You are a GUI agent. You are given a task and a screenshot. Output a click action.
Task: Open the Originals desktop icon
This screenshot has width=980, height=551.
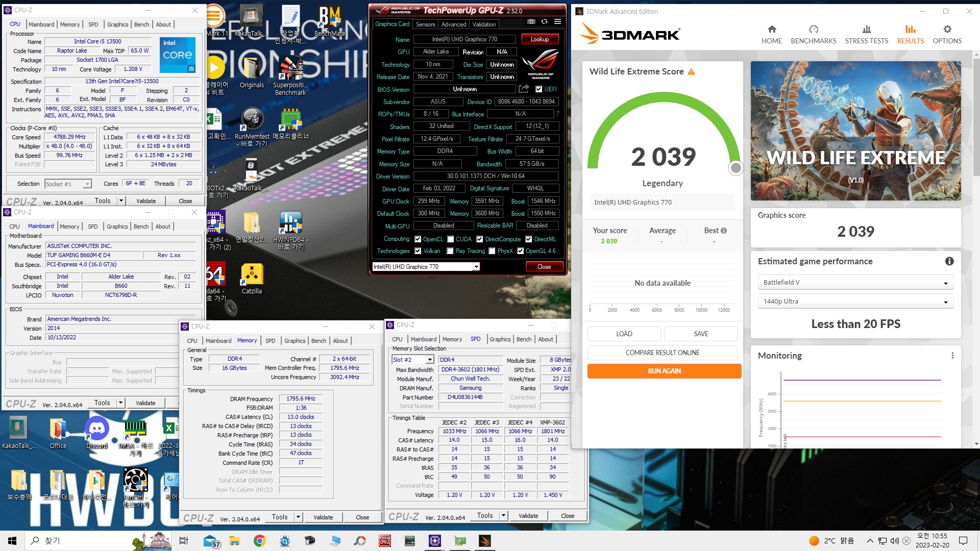click(x=252, y=73)
